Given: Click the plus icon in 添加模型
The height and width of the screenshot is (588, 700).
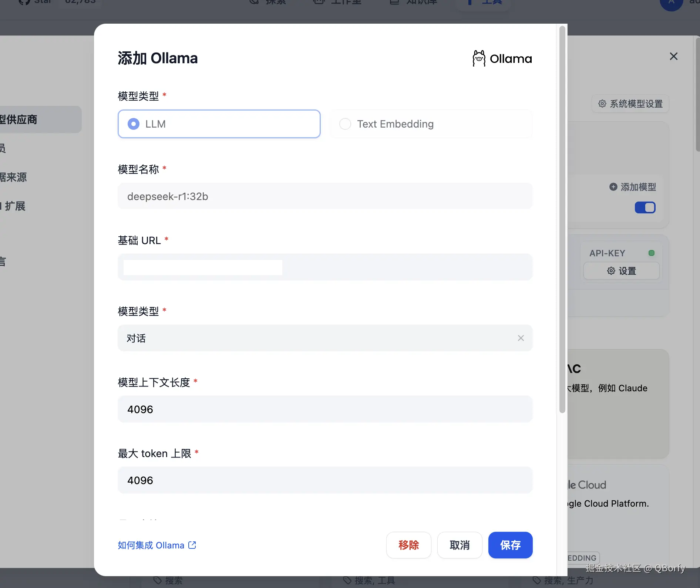Looking at the screenshot, I should (613, 187).
